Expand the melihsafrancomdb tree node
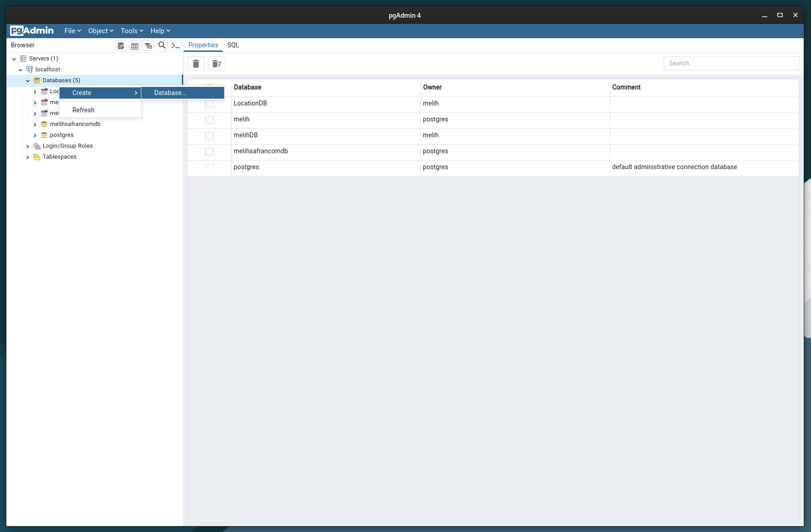 pos(35,124)
